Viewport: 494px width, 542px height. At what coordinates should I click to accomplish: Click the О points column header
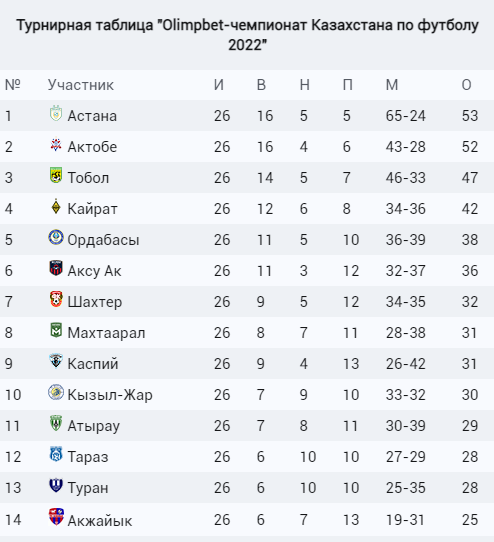tap(466, 85)
